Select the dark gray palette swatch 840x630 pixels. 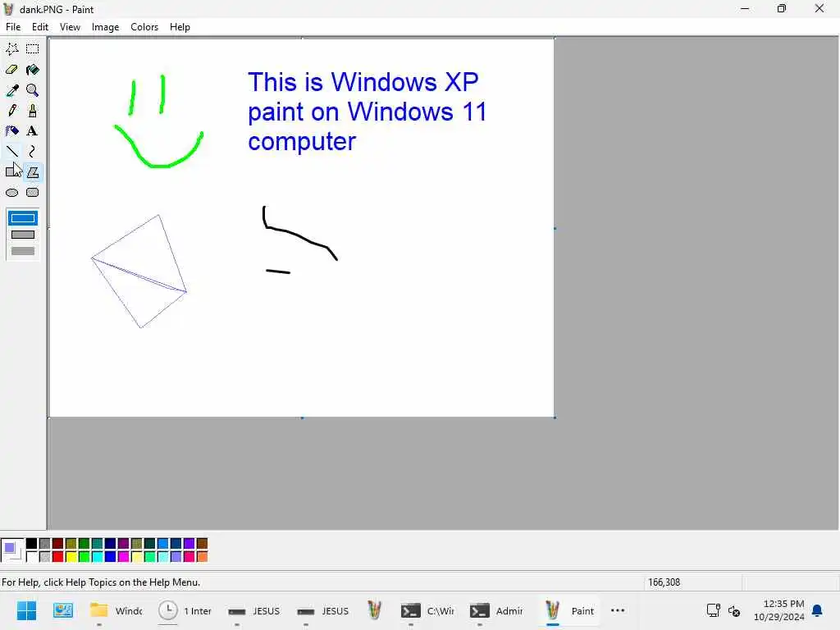pyautogui.click(x=45, y=544)
